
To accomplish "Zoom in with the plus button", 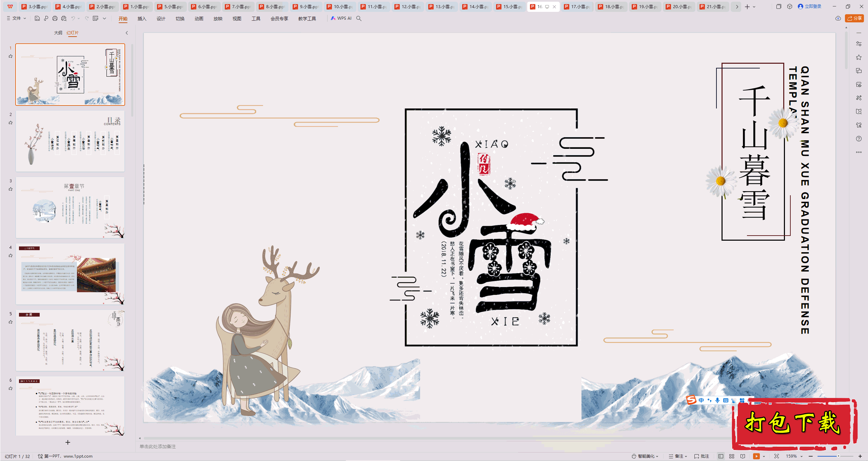I will (x=860, y=456).
